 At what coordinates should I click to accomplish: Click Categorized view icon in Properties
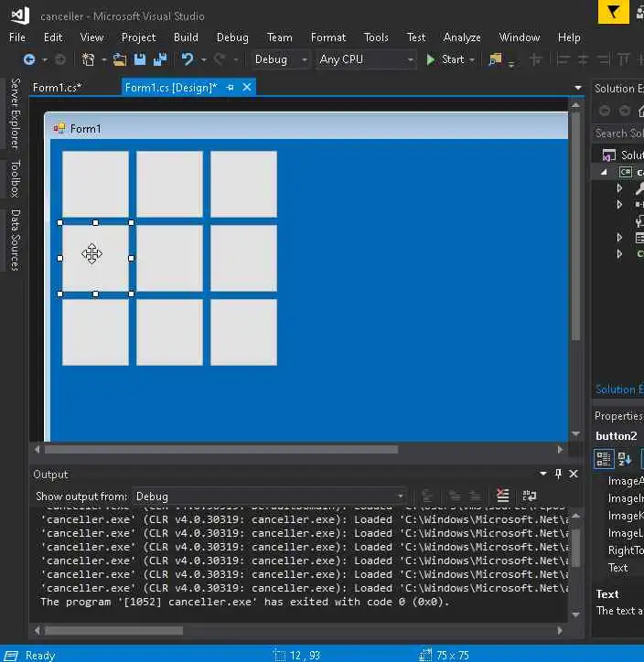pyautogui.click(x=604, y=459)
